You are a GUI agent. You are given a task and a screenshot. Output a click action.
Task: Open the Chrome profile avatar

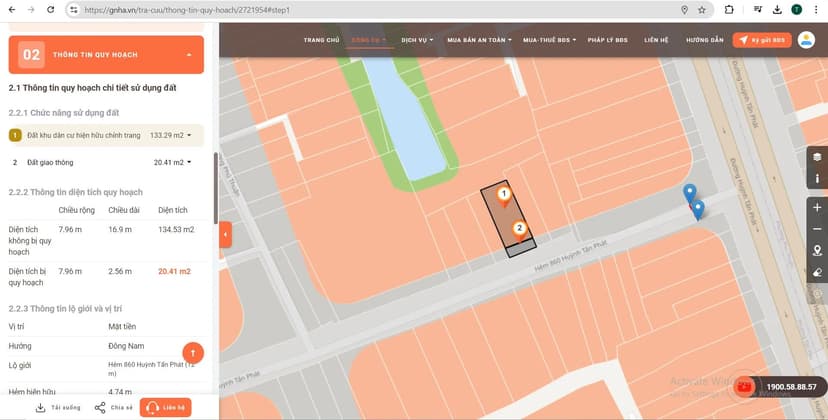[x=796, y=10]
